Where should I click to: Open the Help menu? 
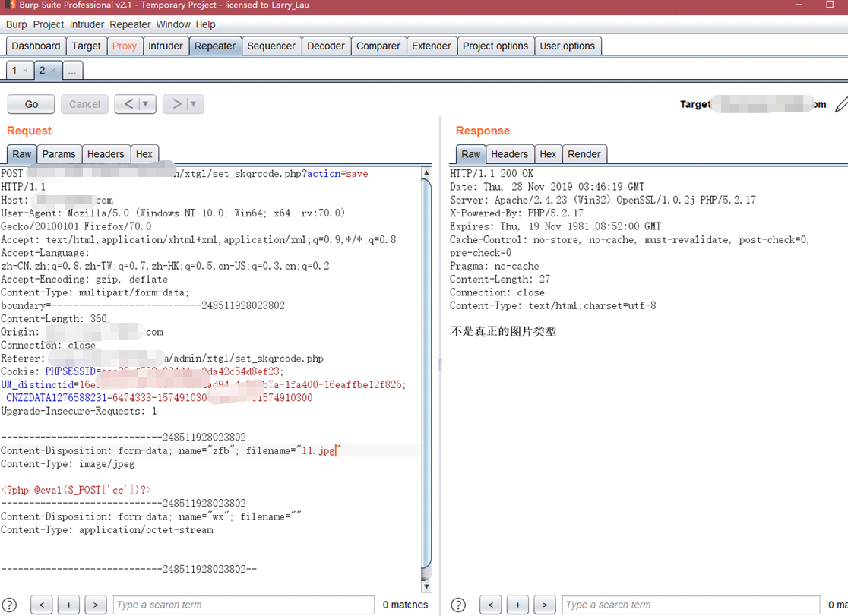tap(205, 24)
